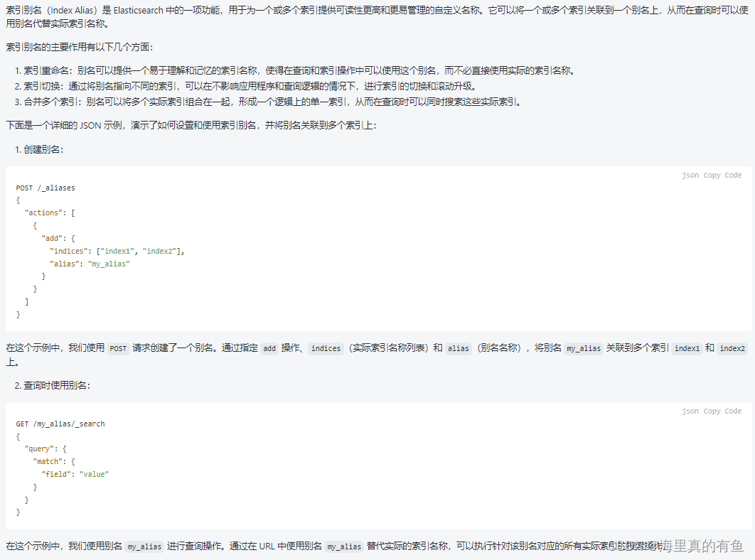The height and width of the screenshot is (560, 755).
Task: Click the inline index1 code chip
Action: pyautogui.click(x=687, y=349)
